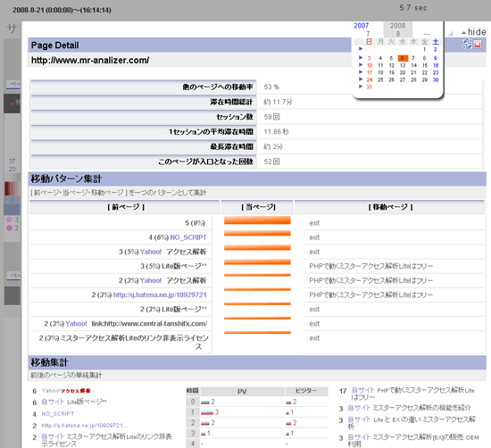
Task: Click the [当ページ] column header
Action: pyautogui.click(x=258, y=207)
